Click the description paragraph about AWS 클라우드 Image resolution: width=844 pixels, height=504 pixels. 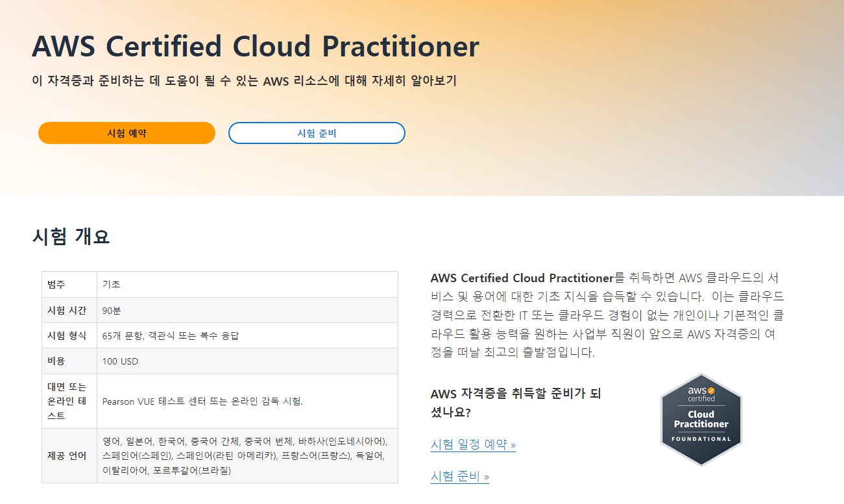(x=607, y=315)
